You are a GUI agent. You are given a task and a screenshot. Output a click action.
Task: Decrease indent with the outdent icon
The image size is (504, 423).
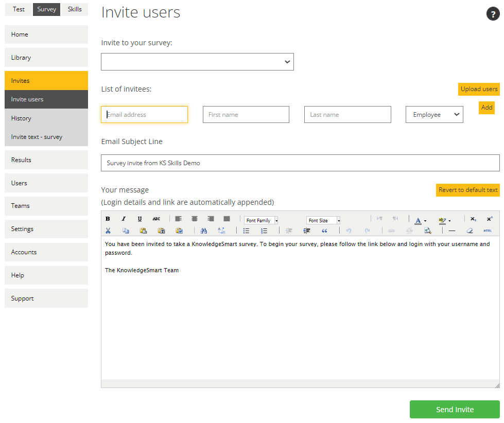289,231
